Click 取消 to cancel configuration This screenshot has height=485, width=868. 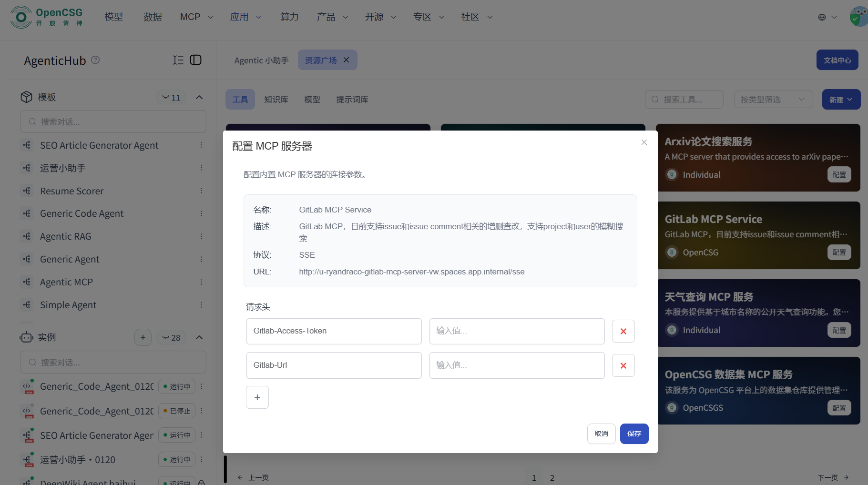[601, 434]
